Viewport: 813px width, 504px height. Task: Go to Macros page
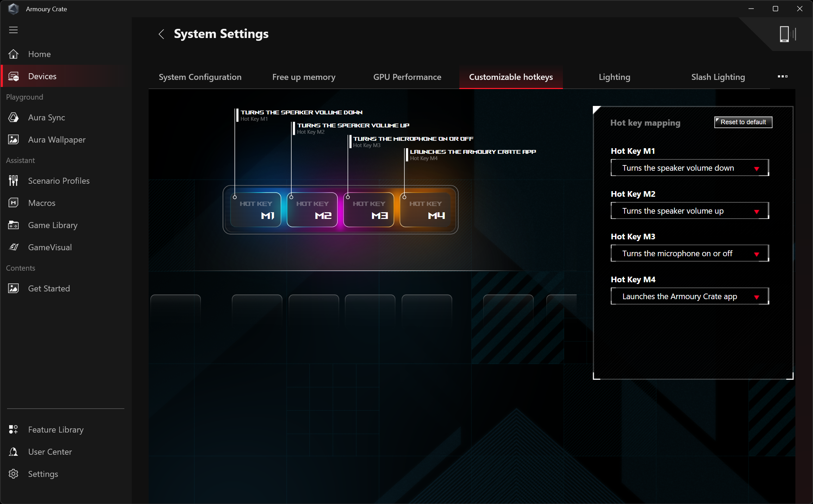point(42,203)
